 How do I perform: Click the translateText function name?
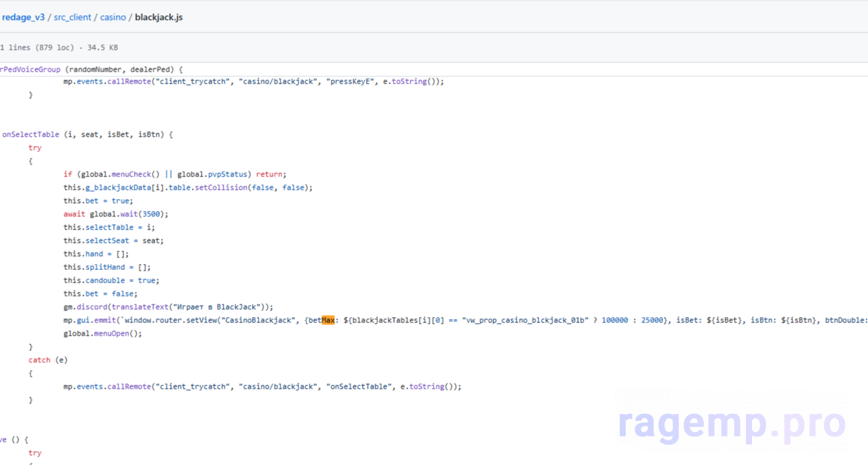(x=139, y=307)
